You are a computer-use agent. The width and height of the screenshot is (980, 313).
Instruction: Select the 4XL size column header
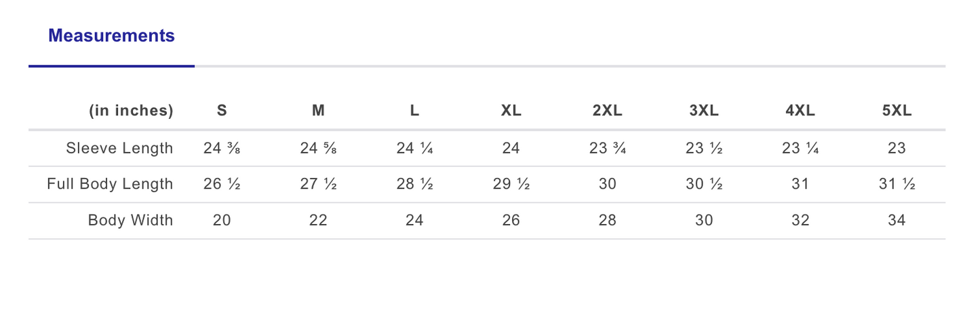point(800,111)
